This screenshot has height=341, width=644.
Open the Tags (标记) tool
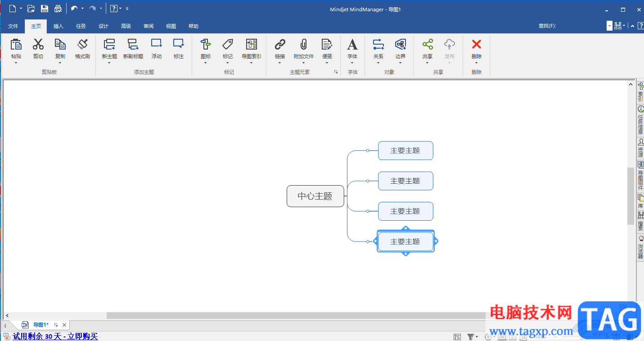228,44
